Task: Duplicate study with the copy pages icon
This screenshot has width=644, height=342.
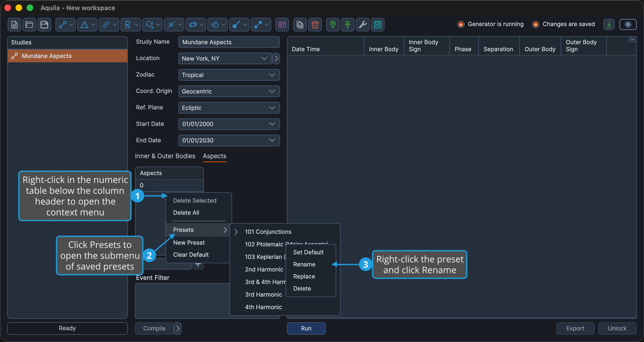Action: point(300,25)
